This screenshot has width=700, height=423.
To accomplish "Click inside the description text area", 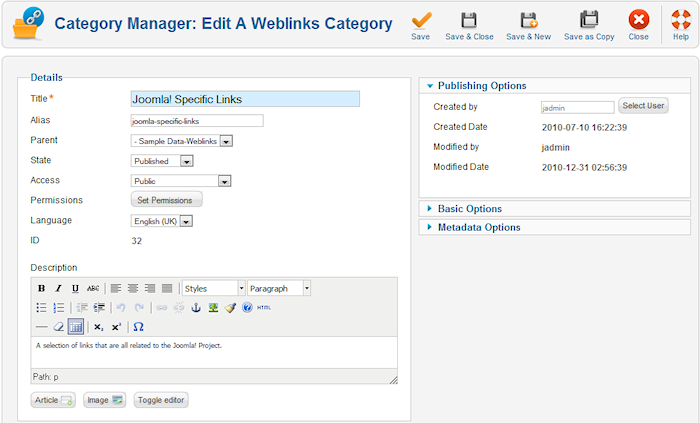I will click(214, 352).
